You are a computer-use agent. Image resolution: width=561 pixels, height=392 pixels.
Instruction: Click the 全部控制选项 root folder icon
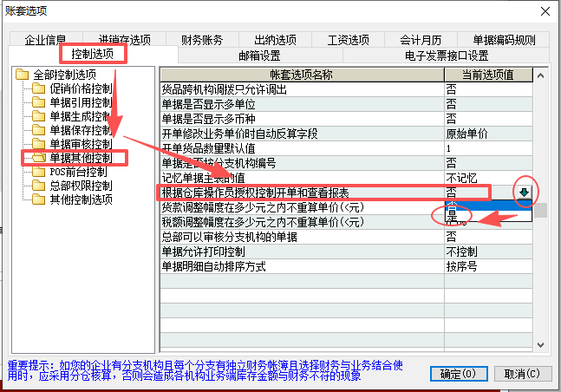pos(22,75)
